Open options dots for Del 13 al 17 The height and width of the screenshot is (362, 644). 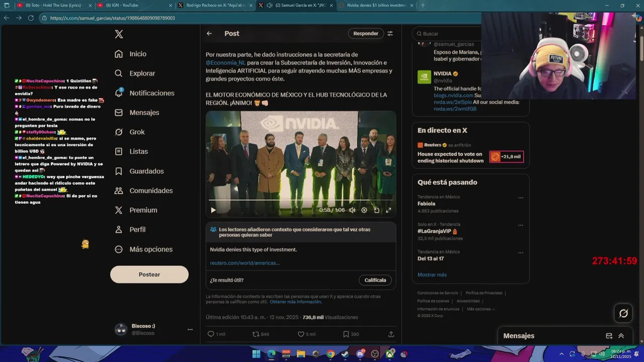[x=520, y=253]
